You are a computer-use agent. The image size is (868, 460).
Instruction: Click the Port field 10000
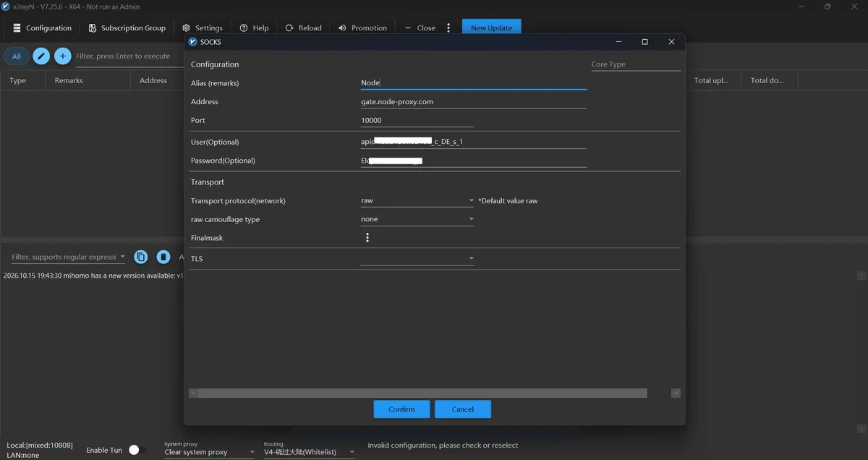[417, 120]
